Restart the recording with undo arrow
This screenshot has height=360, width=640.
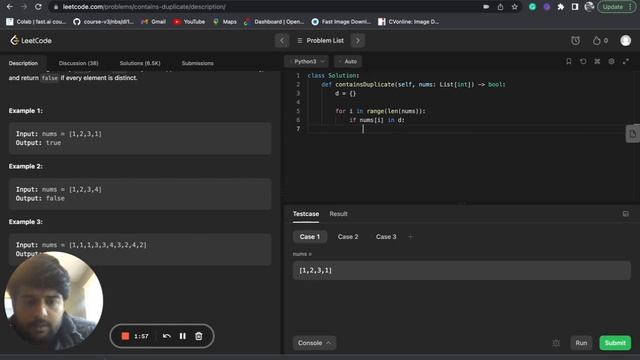pyautogui.click(x=167, y=336)
